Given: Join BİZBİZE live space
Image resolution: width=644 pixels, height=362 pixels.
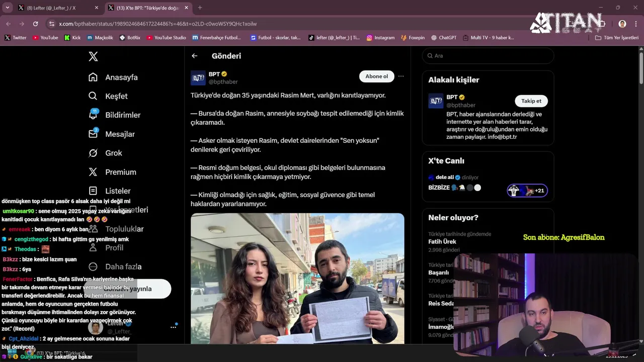Looking at the screenshot, I should point(454,188).
